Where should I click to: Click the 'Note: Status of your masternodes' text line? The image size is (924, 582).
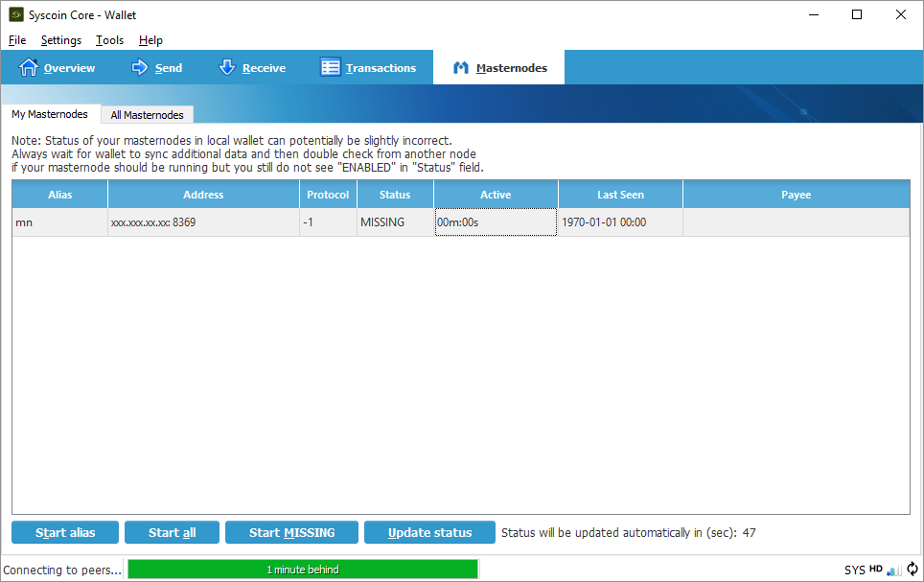pos(232,140)
